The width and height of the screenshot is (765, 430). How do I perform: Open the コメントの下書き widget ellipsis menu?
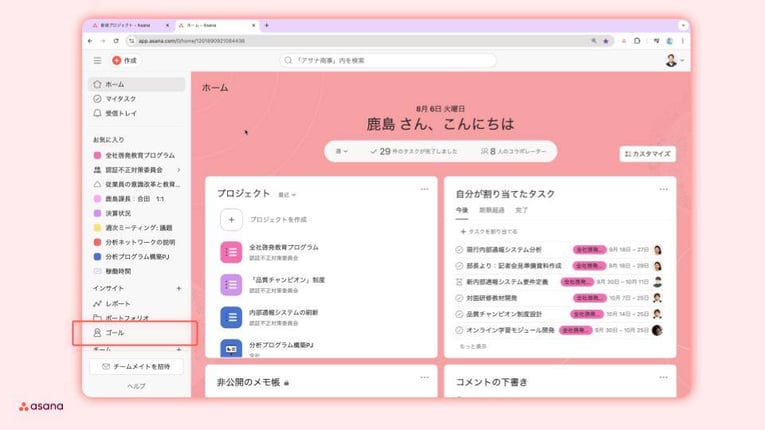663,377
